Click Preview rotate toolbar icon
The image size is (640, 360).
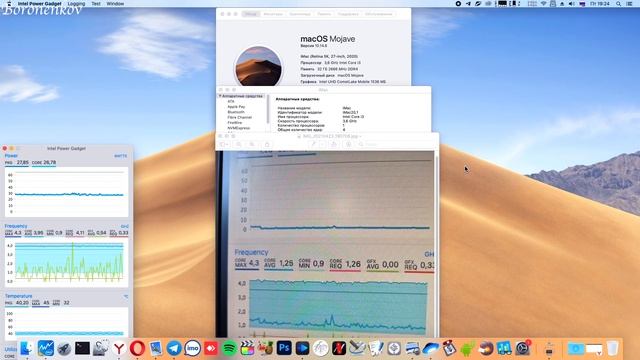point(333,144)
